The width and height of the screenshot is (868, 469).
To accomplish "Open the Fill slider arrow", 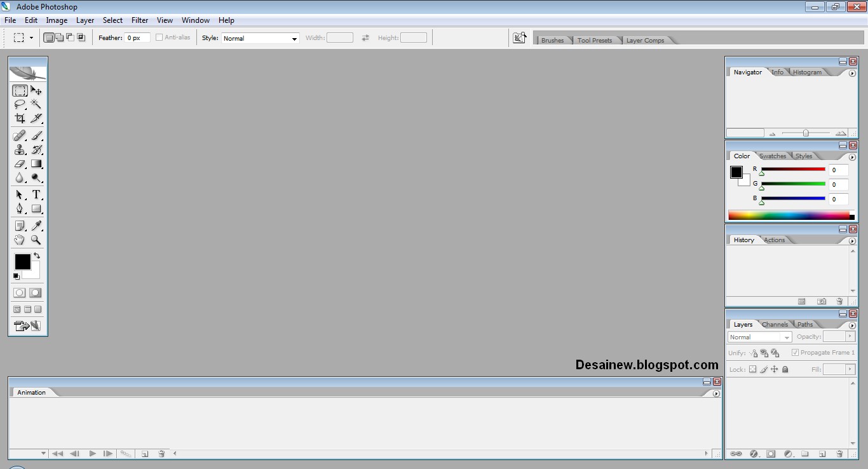I will [850, 369].
